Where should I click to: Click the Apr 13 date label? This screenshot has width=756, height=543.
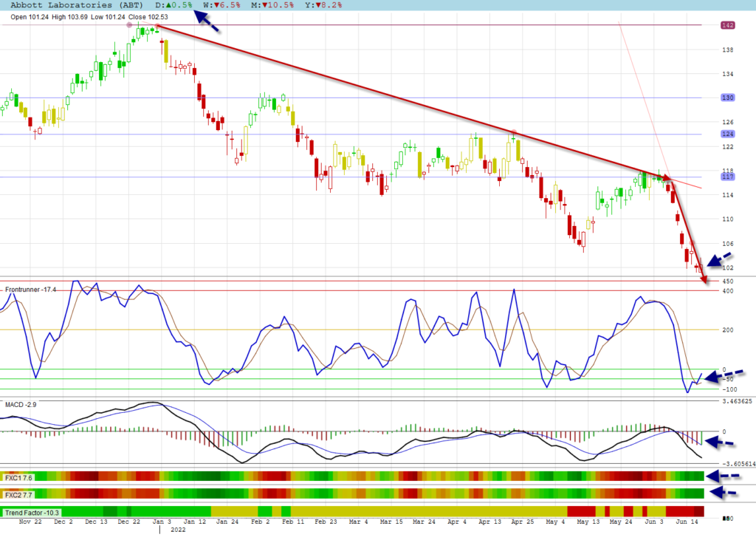coord(489,522)
